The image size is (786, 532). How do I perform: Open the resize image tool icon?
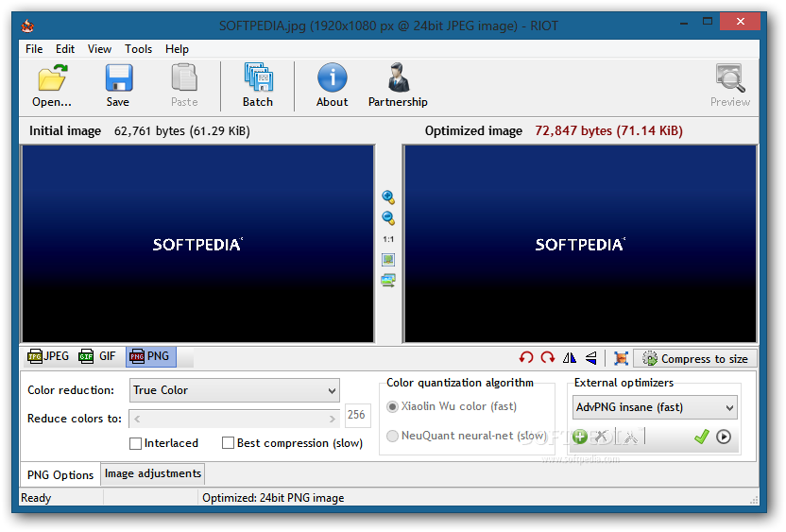pyautogui.click(x=621, y=358)
